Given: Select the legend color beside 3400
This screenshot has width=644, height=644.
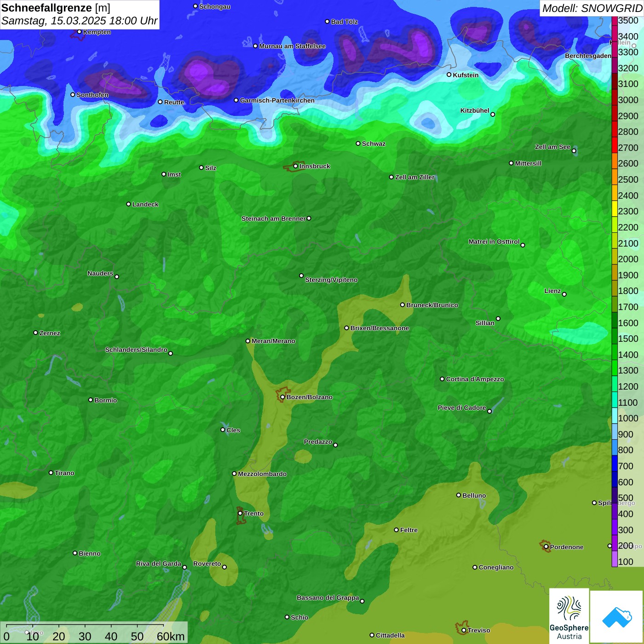Looking at the screenshot, I should pos(615,33).
